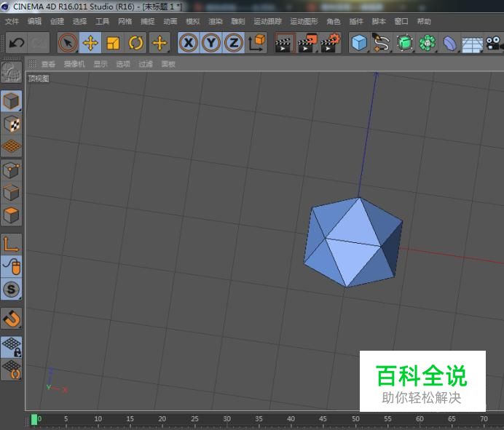Open the 选择 menu
This screenshot has width=504, height=430.
[79, 22]
